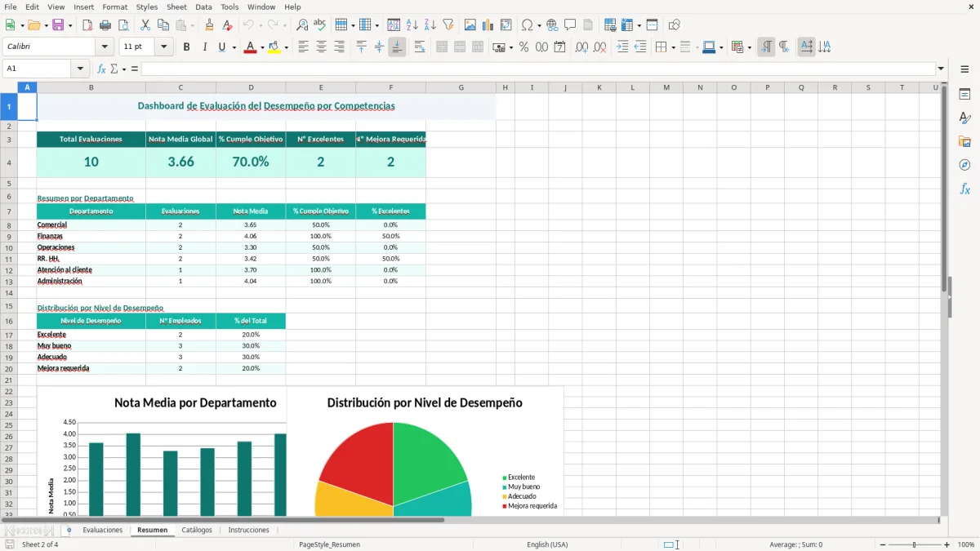Image resolution: width=980 pixels, height=551 pixels.
Task: Open the File menu
Action: pyautogui.click(x=11, y=7)
